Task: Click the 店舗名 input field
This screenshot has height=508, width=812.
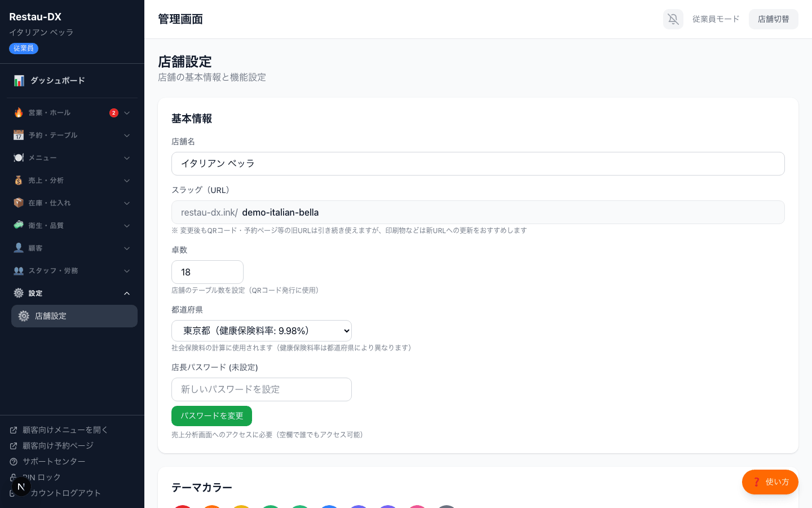Action: tap(478, 164)
